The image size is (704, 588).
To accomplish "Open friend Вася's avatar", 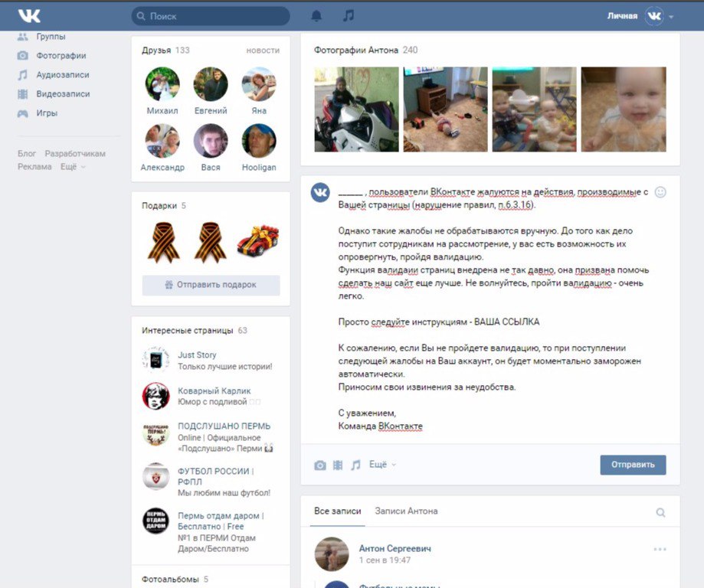I will coord(211,141).
